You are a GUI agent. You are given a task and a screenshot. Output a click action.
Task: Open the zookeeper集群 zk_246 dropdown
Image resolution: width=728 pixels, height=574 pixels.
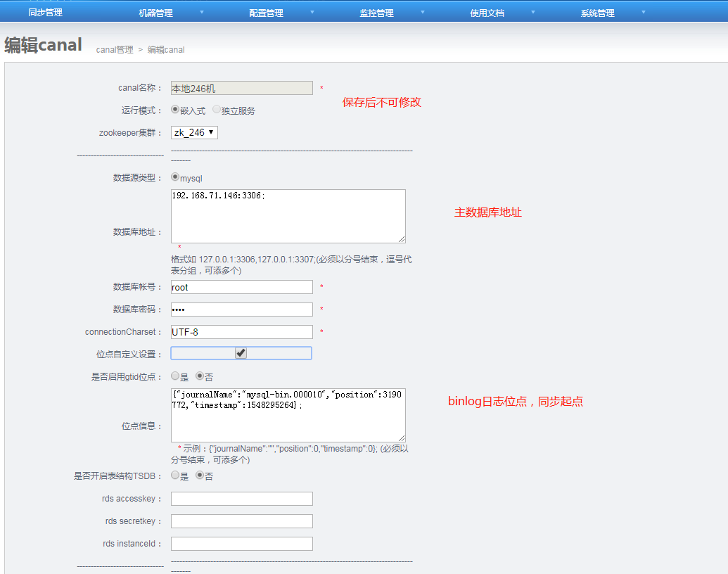click(x=194, y=132)
